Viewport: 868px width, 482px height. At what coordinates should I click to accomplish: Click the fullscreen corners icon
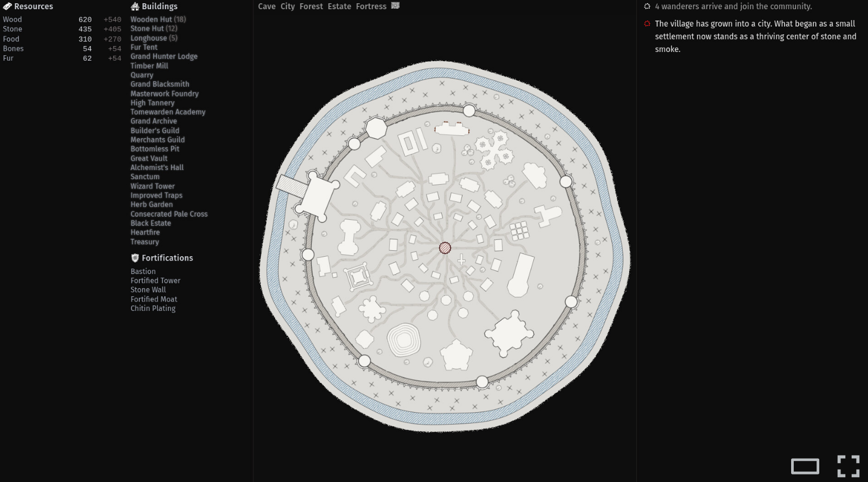click(x=848, y=466)
